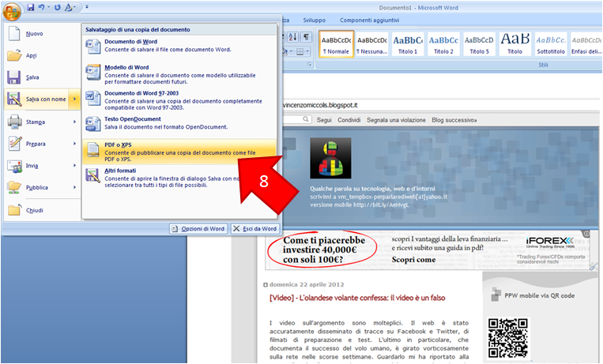Click the Altri formati save icon
Screen dimensions: 603x364
93,175
